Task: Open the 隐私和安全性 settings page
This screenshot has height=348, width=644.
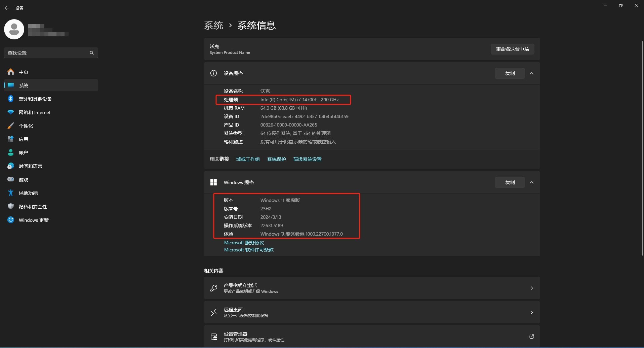Action: click(32, 206)
